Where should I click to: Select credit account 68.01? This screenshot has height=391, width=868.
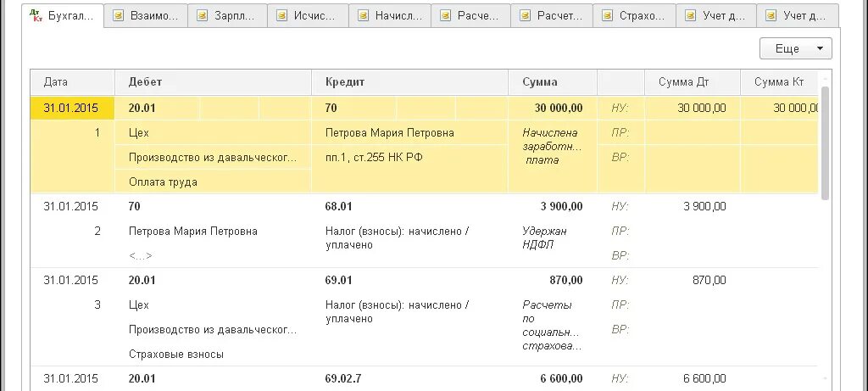pos(339,207)
